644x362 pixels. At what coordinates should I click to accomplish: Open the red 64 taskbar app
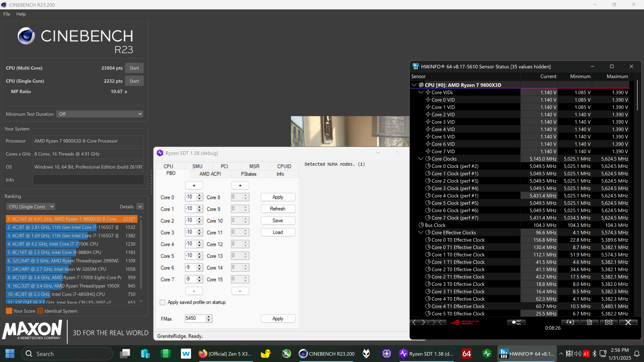pyautogui.click(x=467, y=354)
